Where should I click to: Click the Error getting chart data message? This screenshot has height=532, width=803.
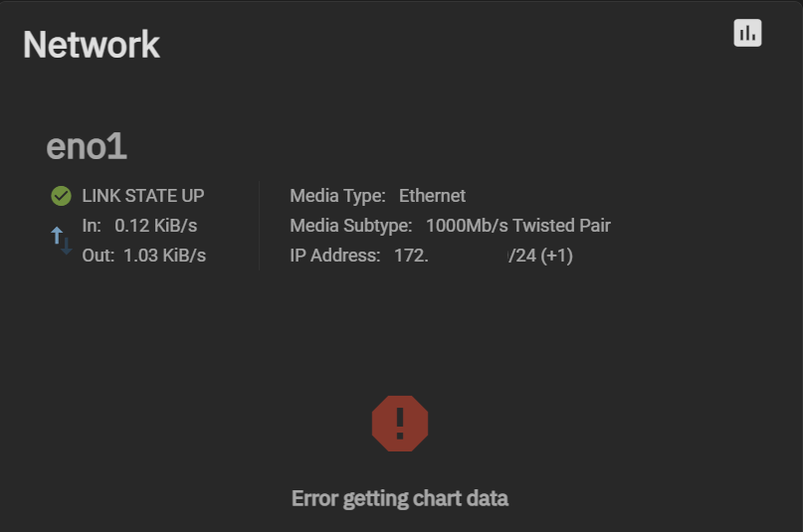[400, 498]
